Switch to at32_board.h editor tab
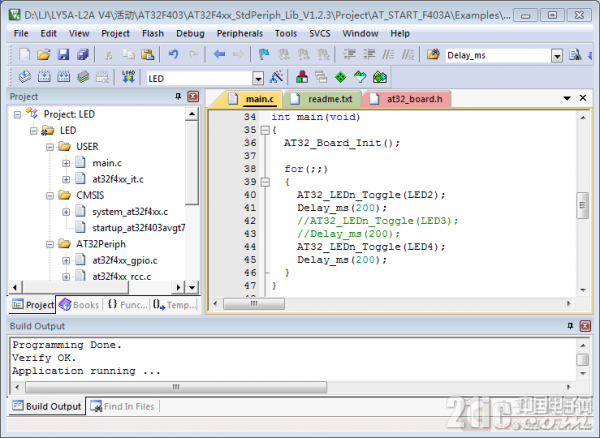Image resolution: width=600 pixels, height=438 pixels. tap(406, 99)
